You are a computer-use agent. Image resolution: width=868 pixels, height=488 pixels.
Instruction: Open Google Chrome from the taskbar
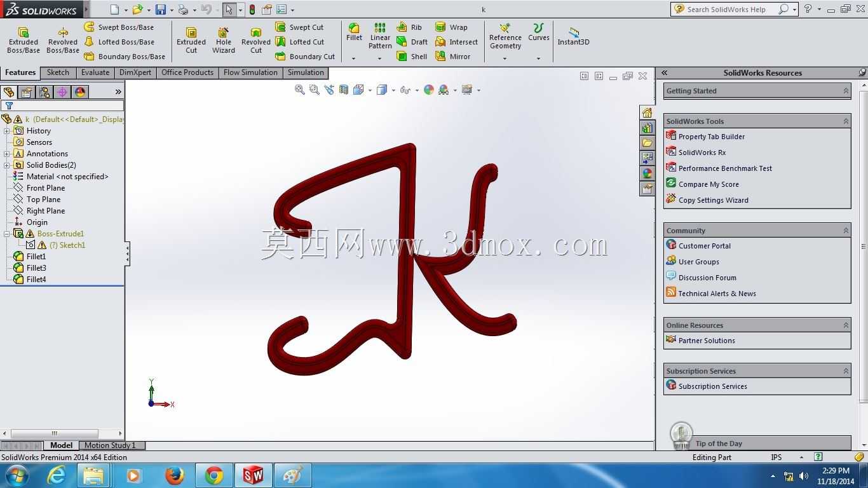[x=214, y=475]
